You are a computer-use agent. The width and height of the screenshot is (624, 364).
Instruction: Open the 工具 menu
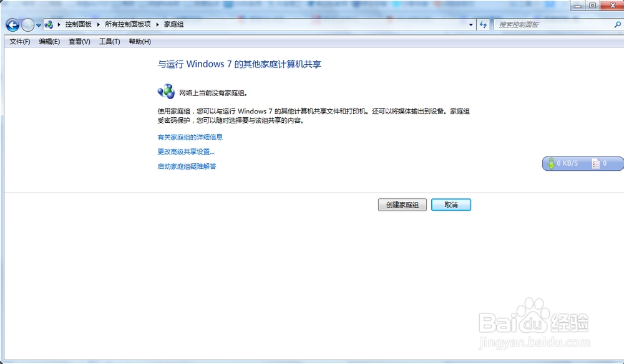click(x=110, y=42)
